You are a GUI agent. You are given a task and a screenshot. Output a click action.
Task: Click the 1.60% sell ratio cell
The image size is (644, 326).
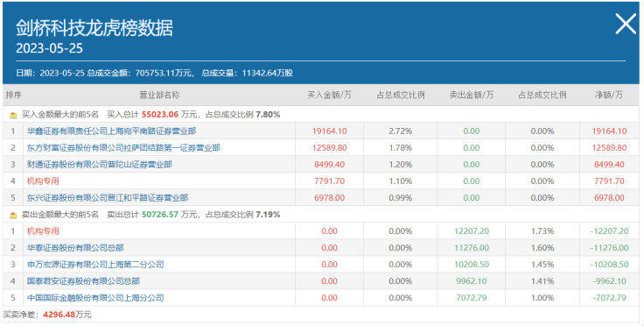click(x=542, y=248)
